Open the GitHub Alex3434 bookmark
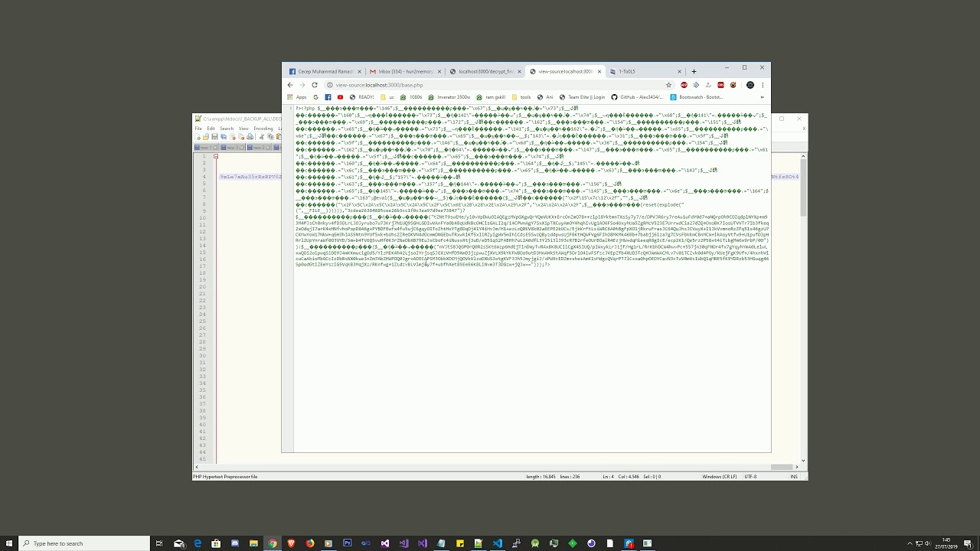980x551 pixels. point(637,97)
